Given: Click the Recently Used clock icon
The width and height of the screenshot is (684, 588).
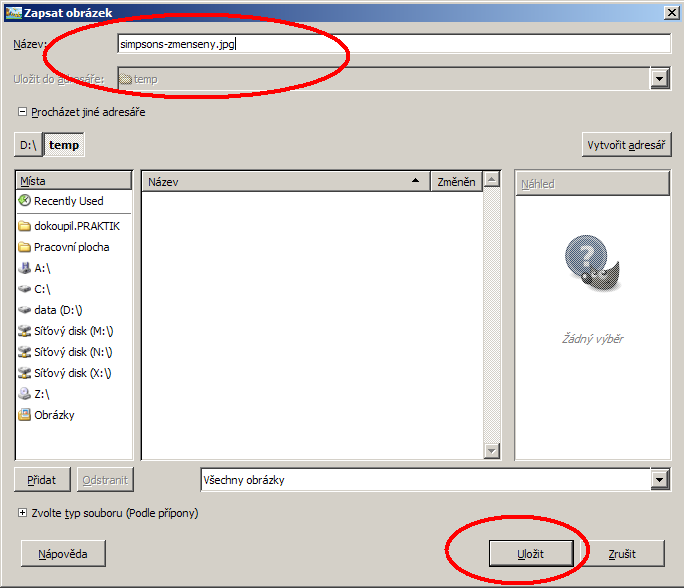Looking at the screenshot, I should click(x=25, y=201).
